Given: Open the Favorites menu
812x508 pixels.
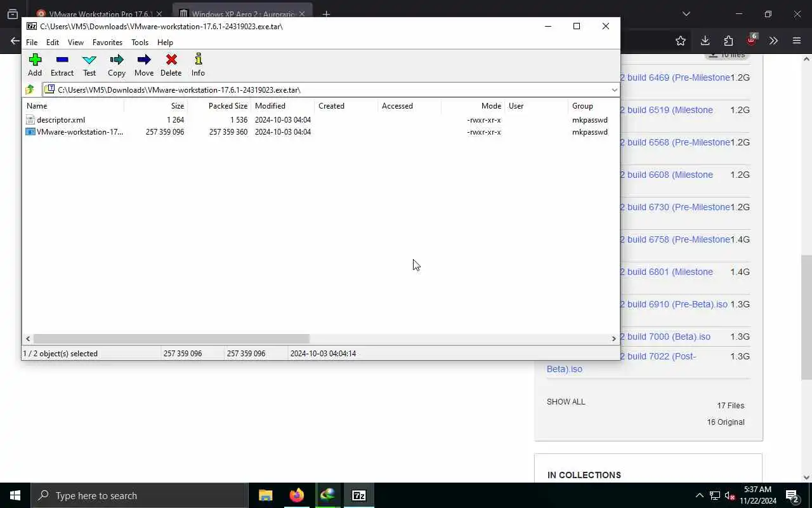Looking at the screenshot, I should 107,43.
